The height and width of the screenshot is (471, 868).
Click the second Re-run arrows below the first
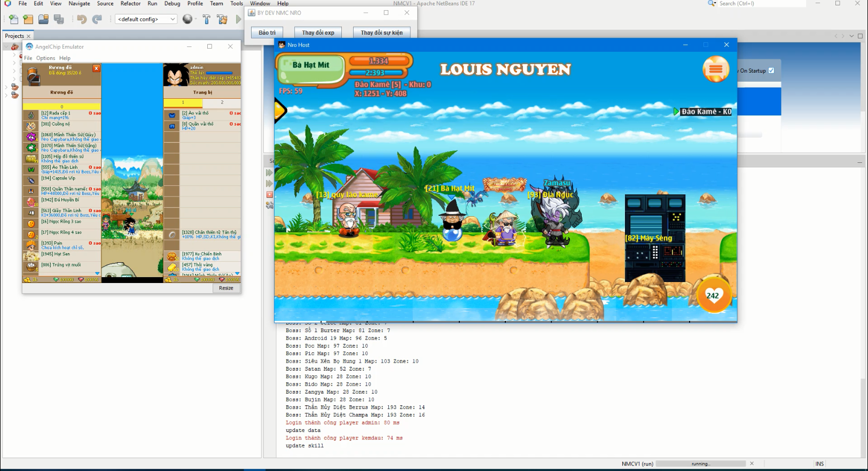point(270,184)
